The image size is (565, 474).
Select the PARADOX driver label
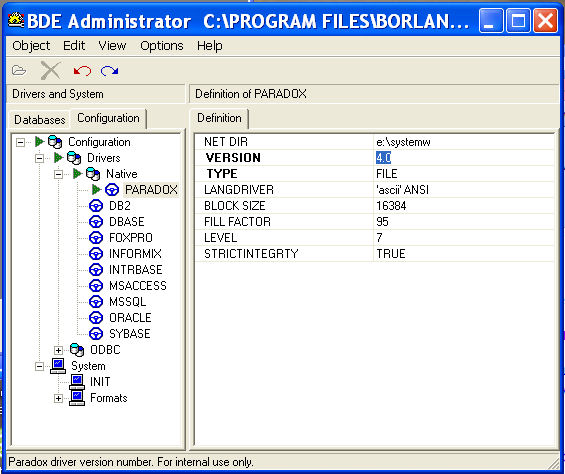click(x=151, y=190)
